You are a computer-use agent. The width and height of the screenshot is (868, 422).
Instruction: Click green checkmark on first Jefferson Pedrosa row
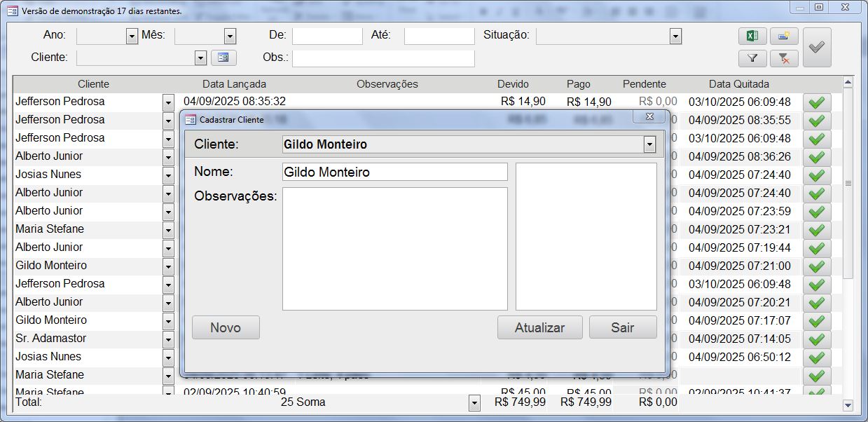click(816, 102)
